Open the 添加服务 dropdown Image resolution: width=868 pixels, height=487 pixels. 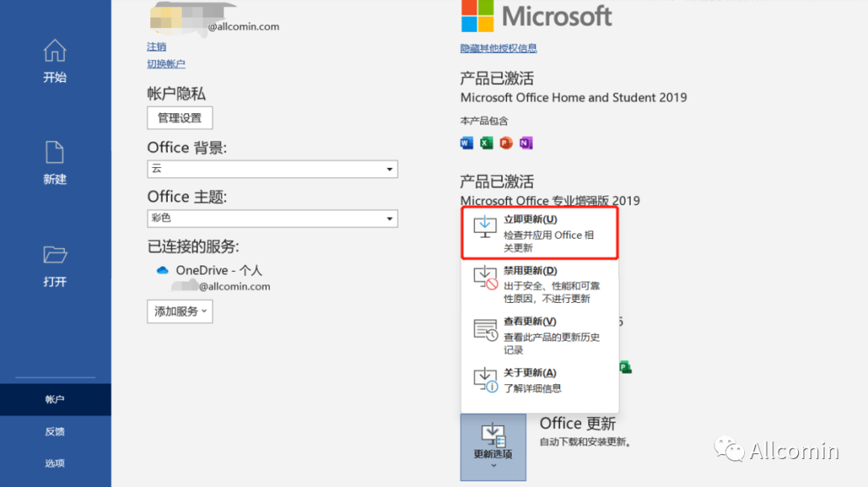click(x=179, y=311)
